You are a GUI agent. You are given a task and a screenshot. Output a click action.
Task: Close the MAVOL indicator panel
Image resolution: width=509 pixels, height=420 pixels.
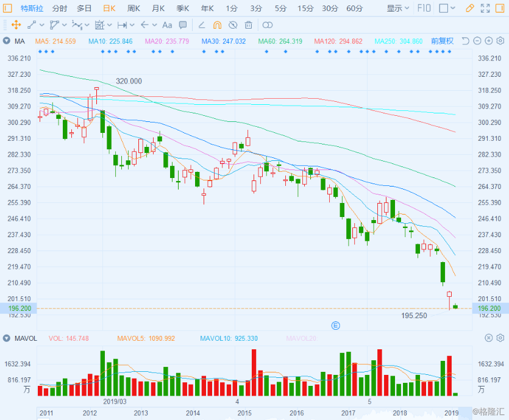[488, 338]
